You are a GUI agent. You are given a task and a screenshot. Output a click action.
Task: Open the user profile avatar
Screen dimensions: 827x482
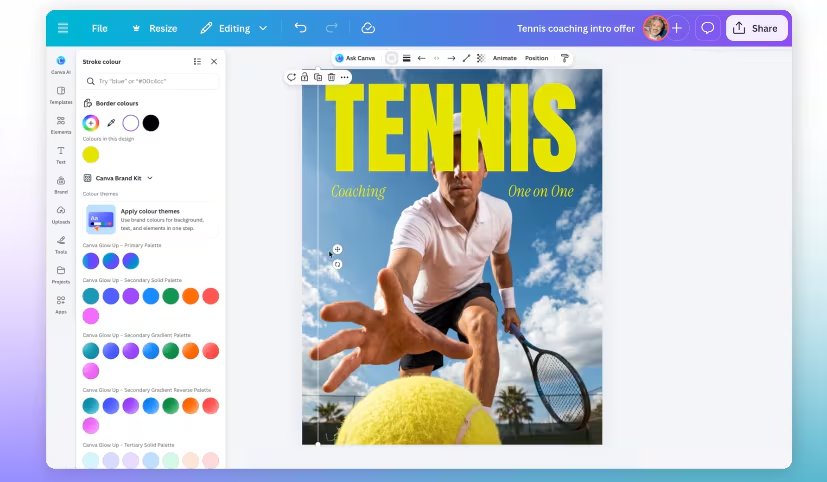tap(655, 28)
